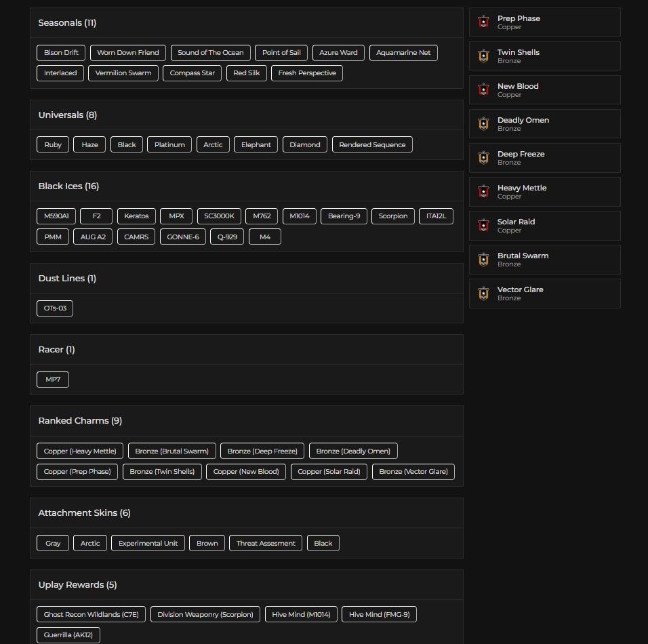Screen dimensions: 648x644
Task: Choose the Fresh Perspective tag
Action: pos(306,73)
